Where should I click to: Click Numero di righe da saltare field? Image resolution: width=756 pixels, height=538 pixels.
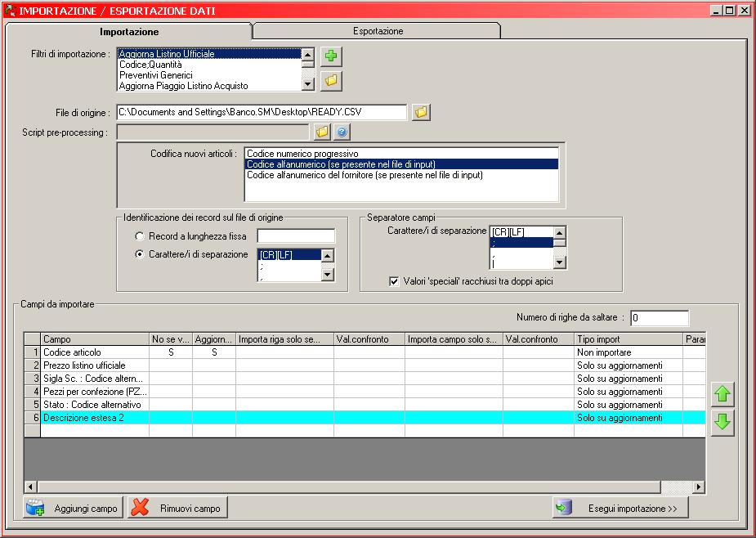click(659, 317)
